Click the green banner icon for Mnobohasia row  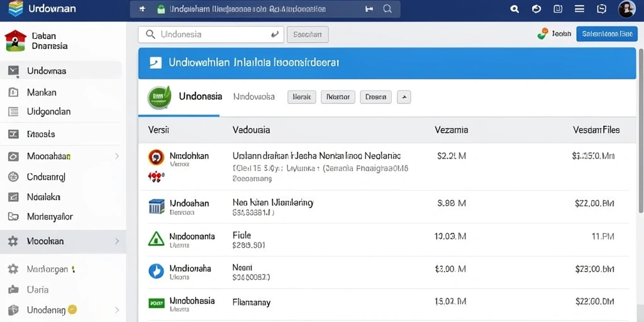coord(156,304)
